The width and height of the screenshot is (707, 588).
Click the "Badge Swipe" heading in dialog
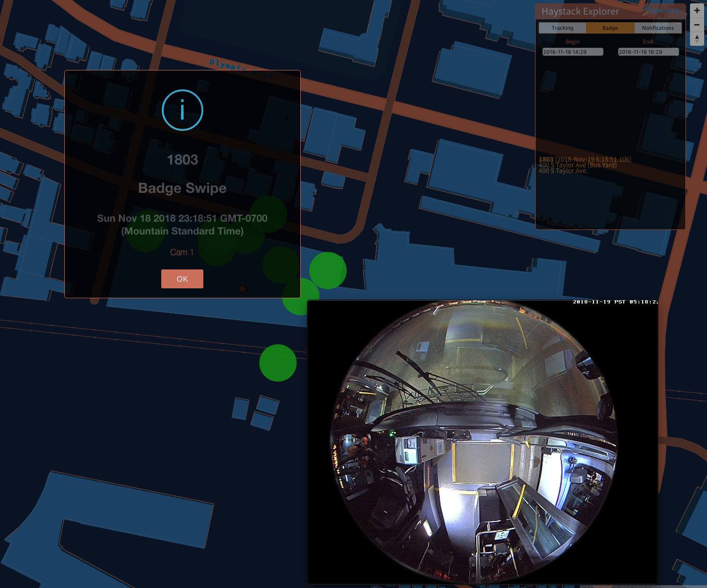(x=183, y=188)
